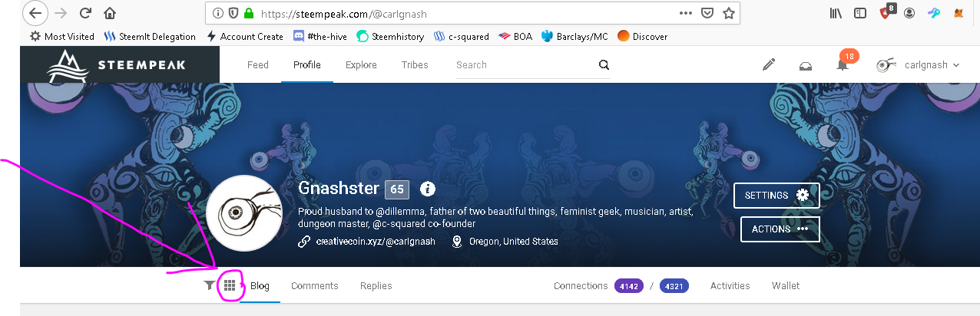Click the wallet tray icon in header
Viewport: 980px width, 316px height.
(x=806, y=65)
